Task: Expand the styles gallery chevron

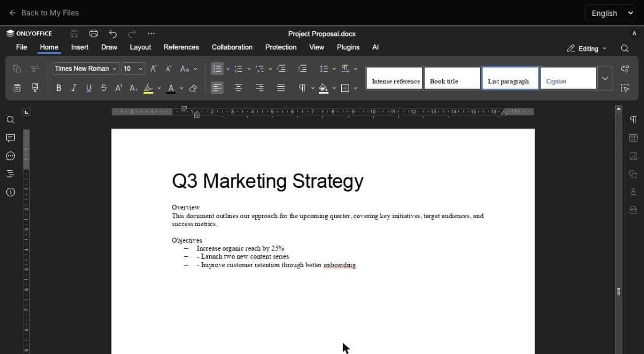Action: coord(605,78)
